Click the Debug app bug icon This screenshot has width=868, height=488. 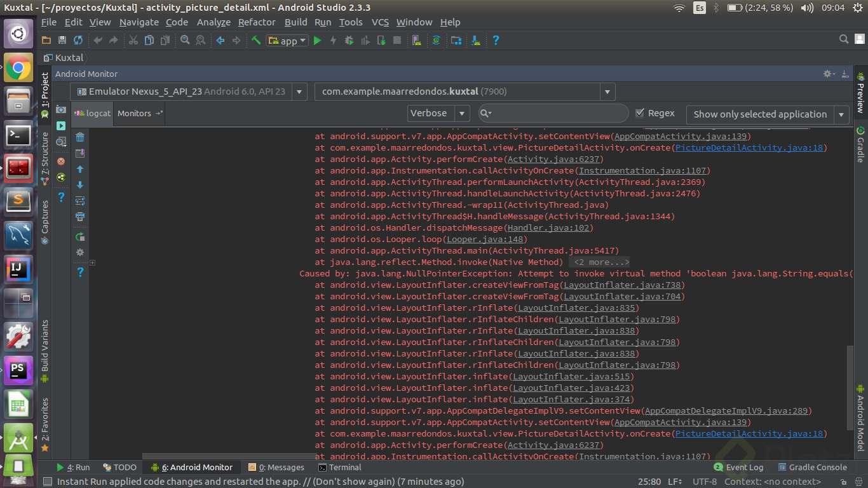tap(349, 41)
